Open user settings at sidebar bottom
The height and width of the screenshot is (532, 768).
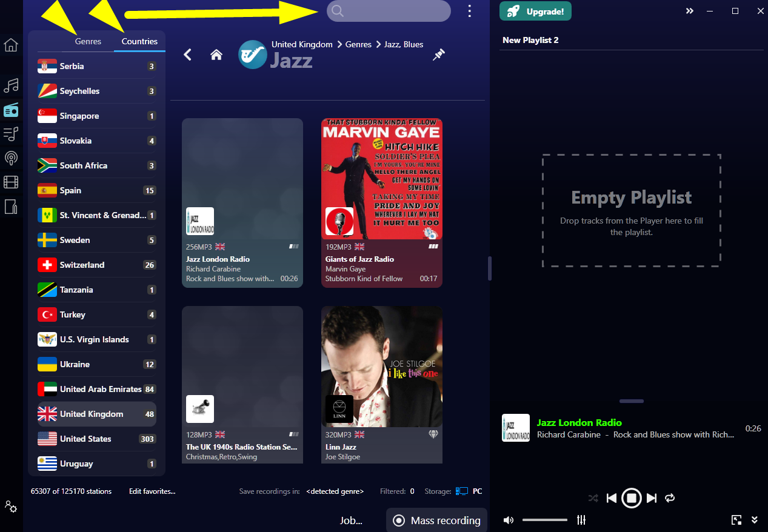(11, 506)
